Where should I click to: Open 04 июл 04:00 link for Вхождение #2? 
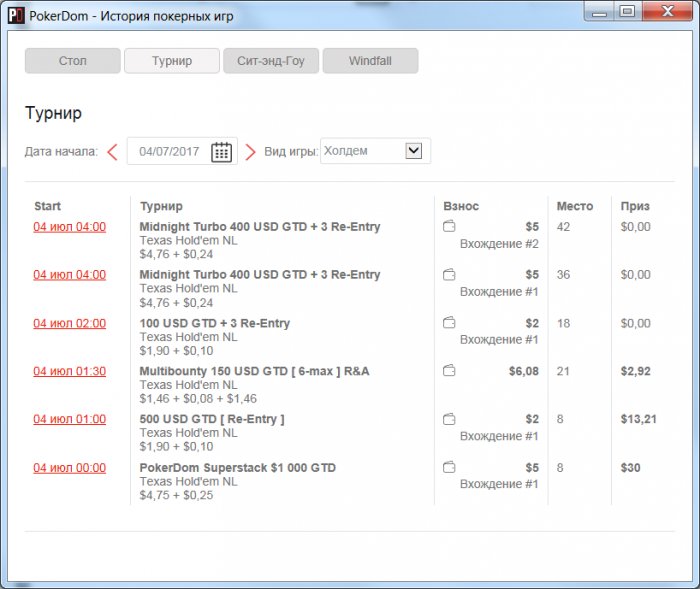[70, 227]
